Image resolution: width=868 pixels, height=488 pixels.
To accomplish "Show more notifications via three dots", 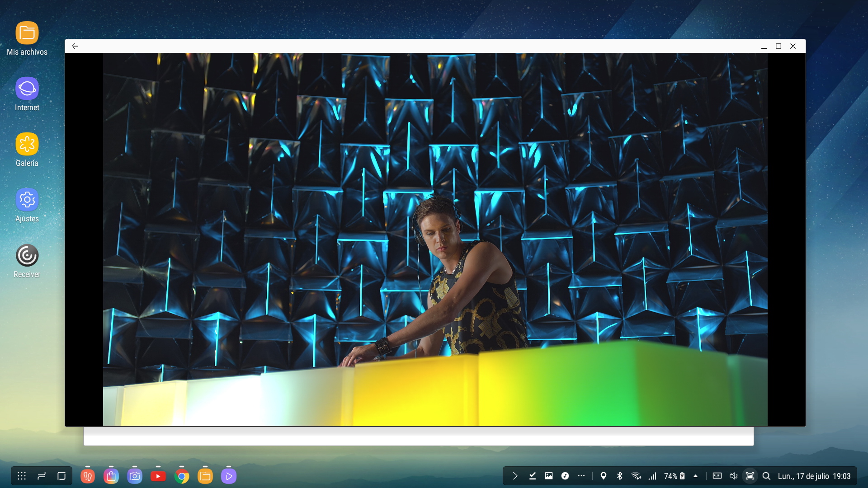I will 581,476.
